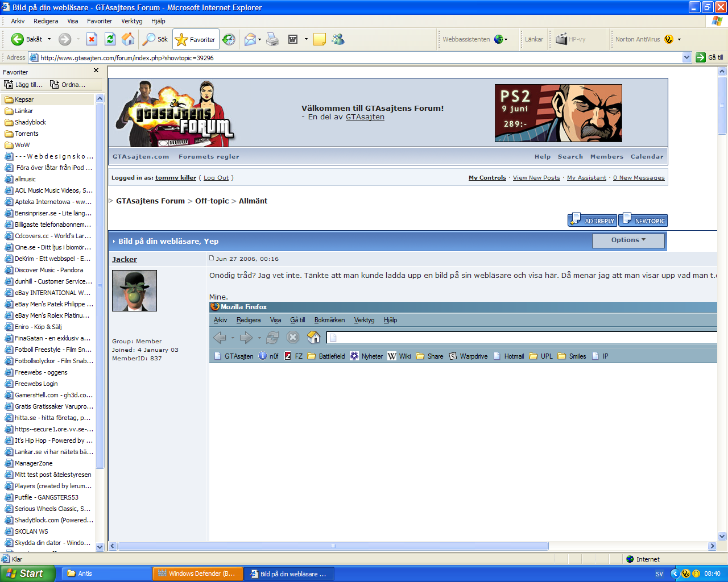
Task: Close the Favoriter side panel
Action: point(96,70)
